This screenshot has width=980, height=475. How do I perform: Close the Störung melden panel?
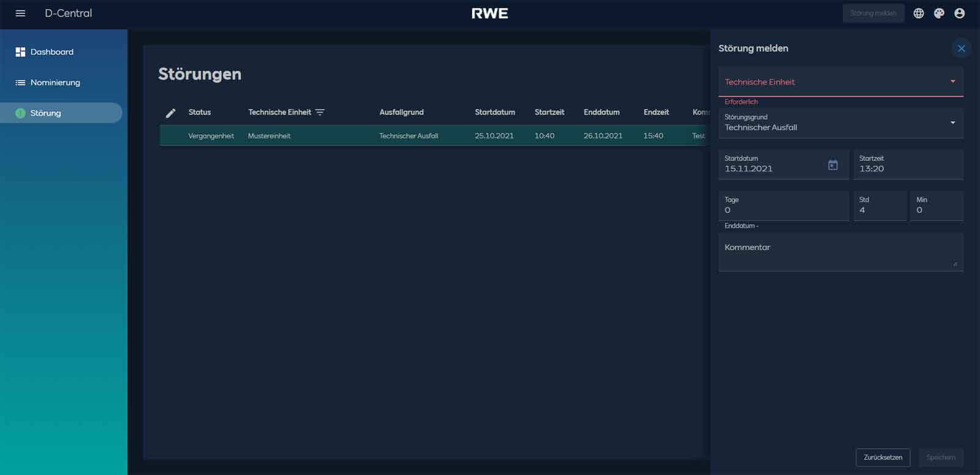pos(961,48)
